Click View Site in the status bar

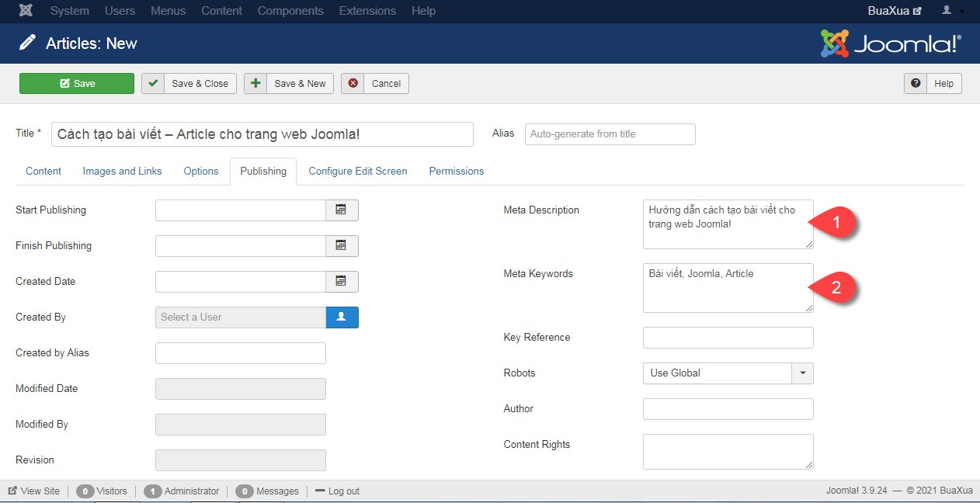click(33, 491)
